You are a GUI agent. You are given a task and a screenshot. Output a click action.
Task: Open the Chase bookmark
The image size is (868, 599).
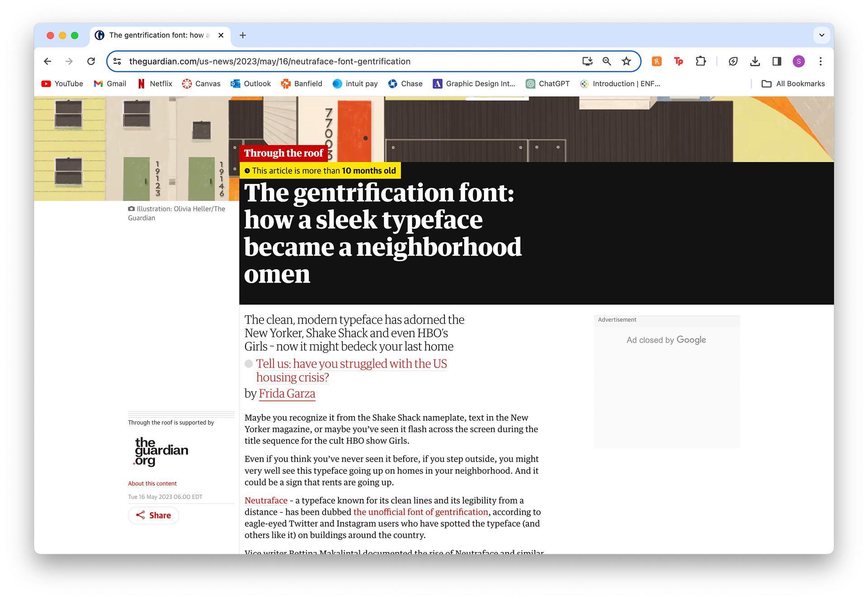tap(406, 84)
